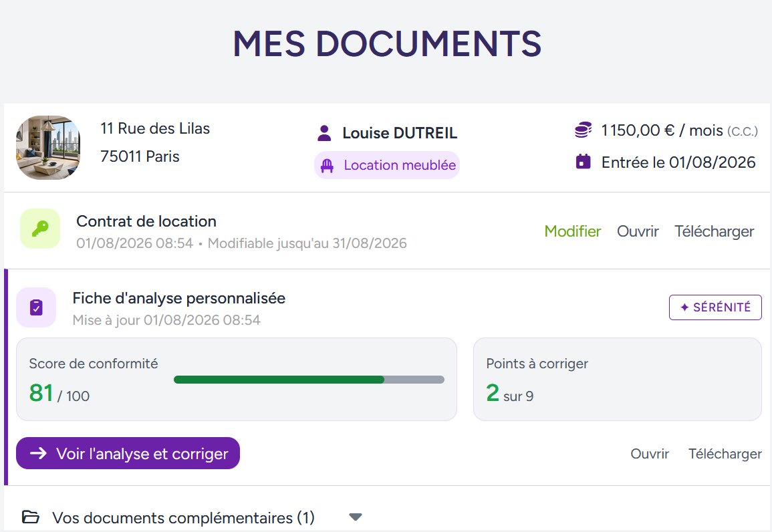Image resolution: width=772 pixels, height=532 pixels.
Task: Click Entrée le 01/08/2026 text
Action: pos(678,162)
